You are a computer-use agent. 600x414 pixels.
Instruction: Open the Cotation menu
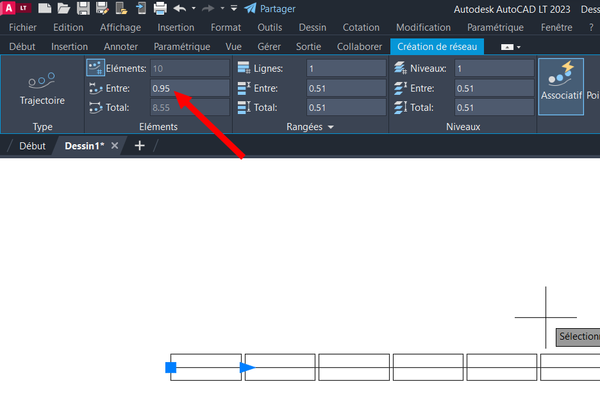point(361,28)
